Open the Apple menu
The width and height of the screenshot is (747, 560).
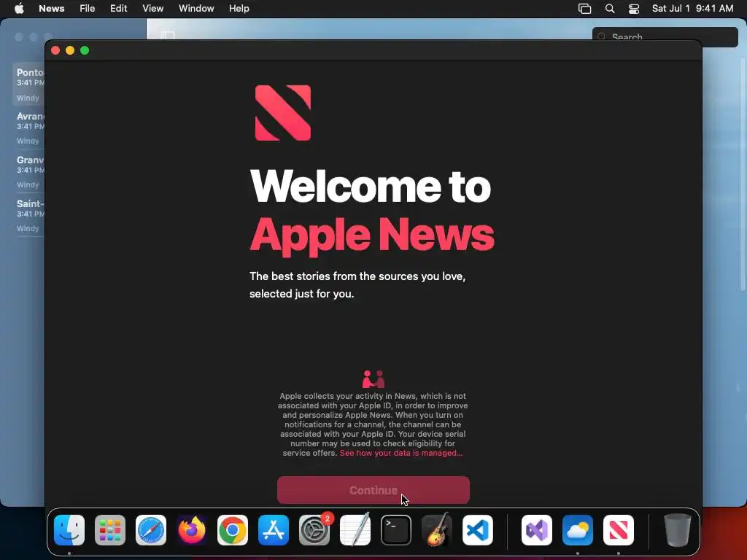(x=19, y=9)
